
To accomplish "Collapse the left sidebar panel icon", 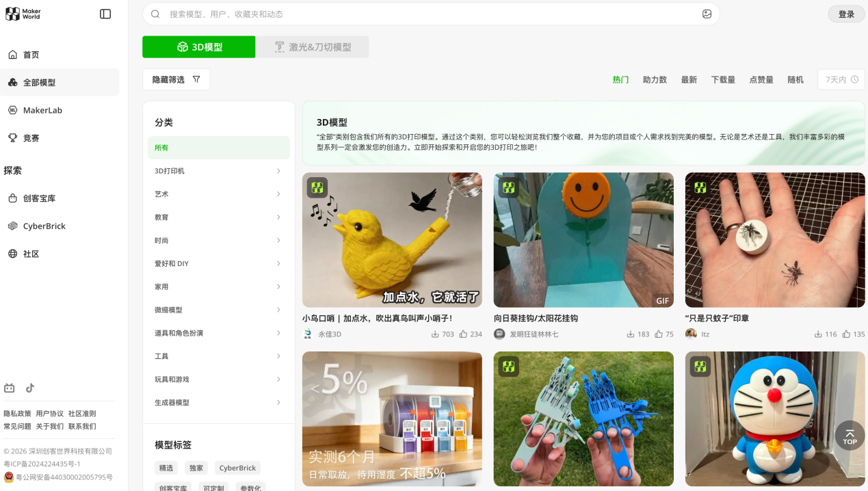I will 105,14.
